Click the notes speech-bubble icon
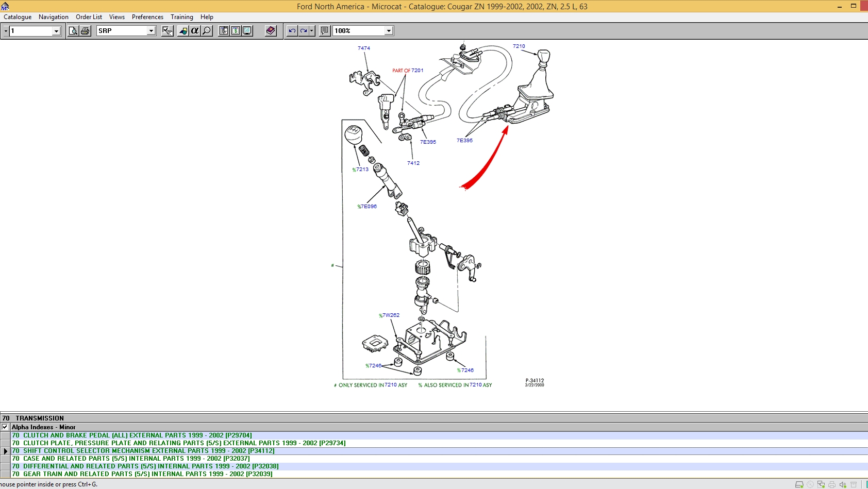Screen dimensions: 868x489 coord(324,31)
